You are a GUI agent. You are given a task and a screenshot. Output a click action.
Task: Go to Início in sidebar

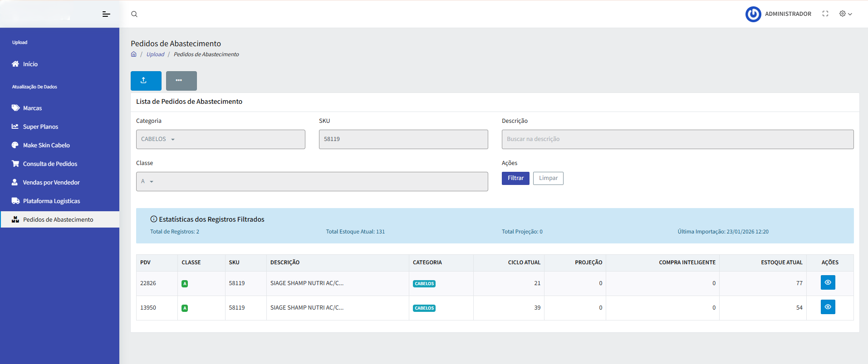[30, 64]
